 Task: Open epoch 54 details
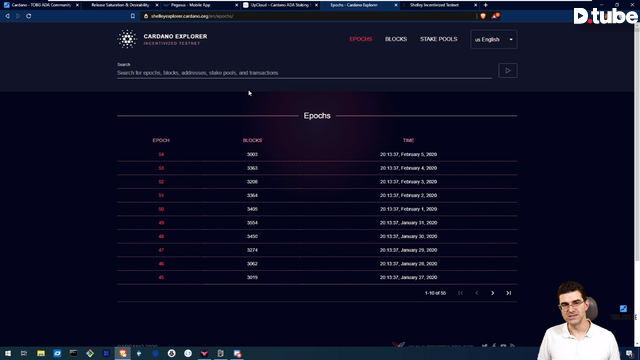pos(161,154)
